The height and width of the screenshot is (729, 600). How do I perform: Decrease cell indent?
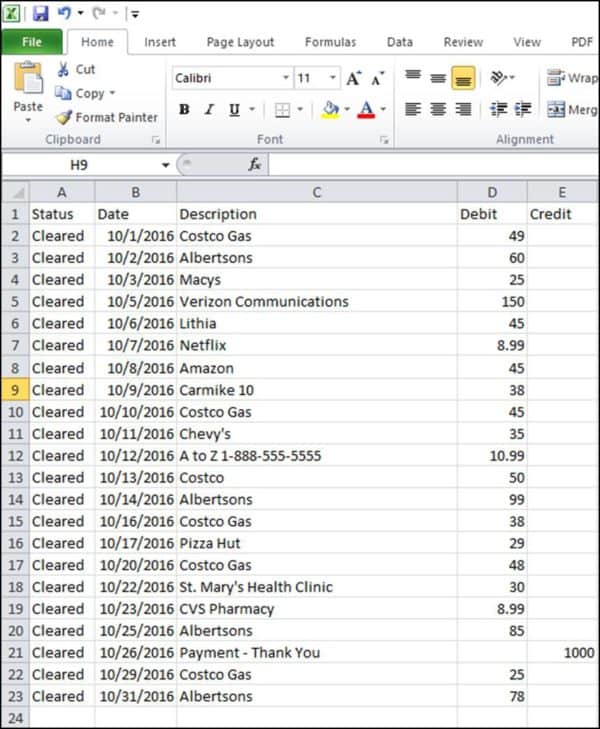click(498, 110)
